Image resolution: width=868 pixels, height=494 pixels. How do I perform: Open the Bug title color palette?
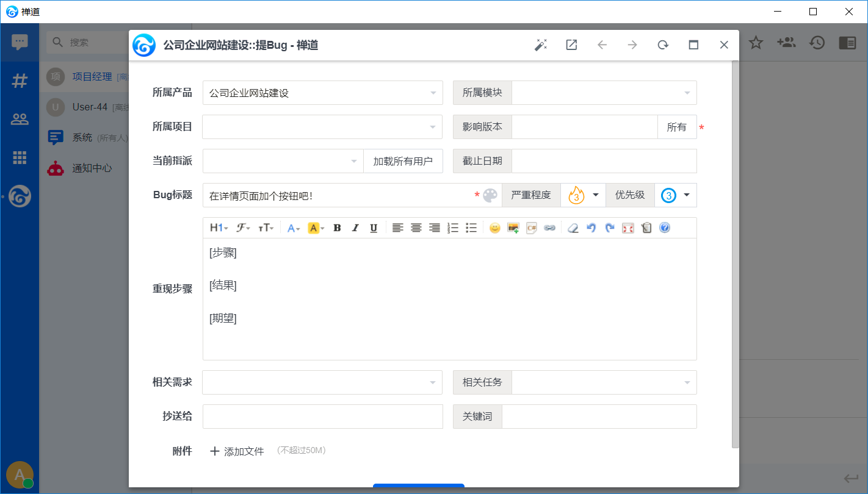pos(490,195)
